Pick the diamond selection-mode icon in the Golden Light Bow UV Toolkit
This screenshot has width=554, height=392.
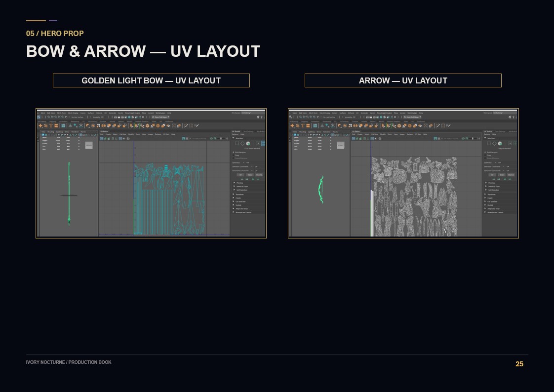click(242, 143)
